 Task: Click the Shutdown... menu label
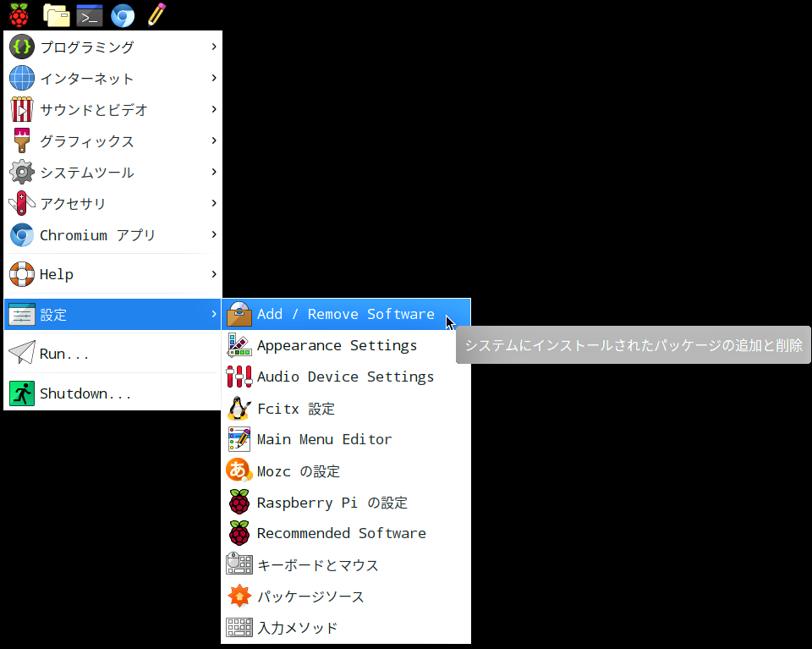click(x=85, y=393)
